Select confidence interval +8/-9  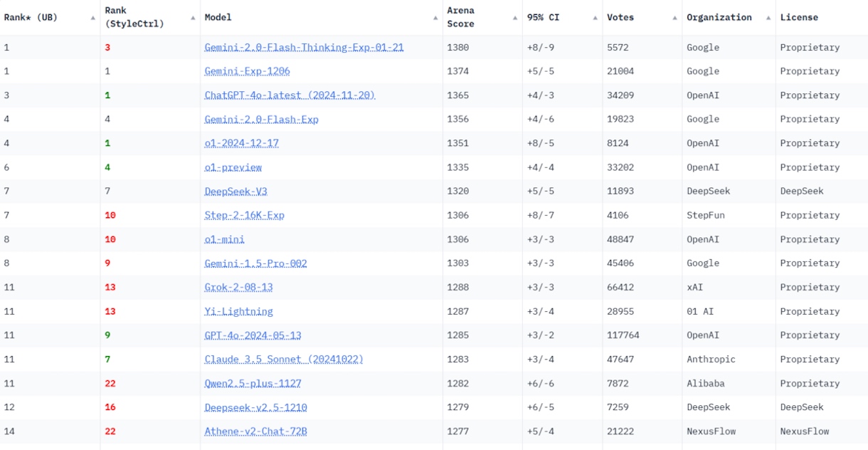click(x=541, y=48)
